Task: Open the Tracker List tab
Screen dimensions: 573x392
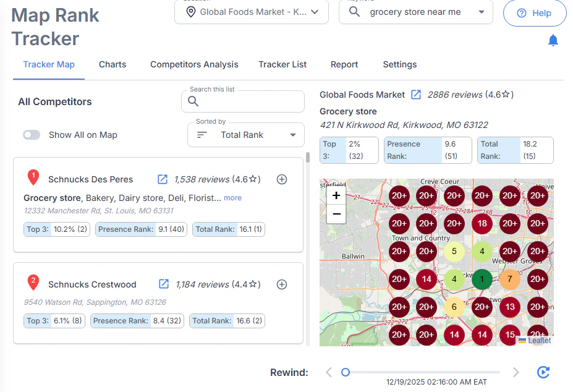Action: pos(282,65)
